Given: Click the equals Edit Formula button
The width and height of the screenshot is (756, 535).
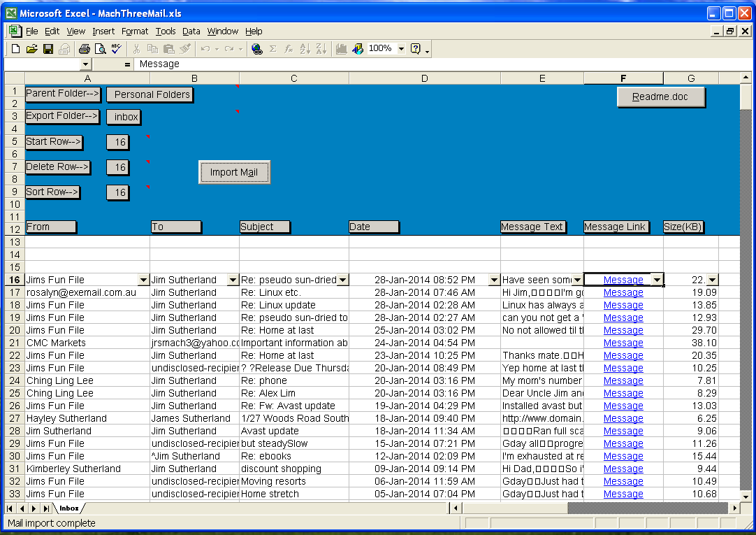Looking at the screenshot, I should (x=127, y=64).
